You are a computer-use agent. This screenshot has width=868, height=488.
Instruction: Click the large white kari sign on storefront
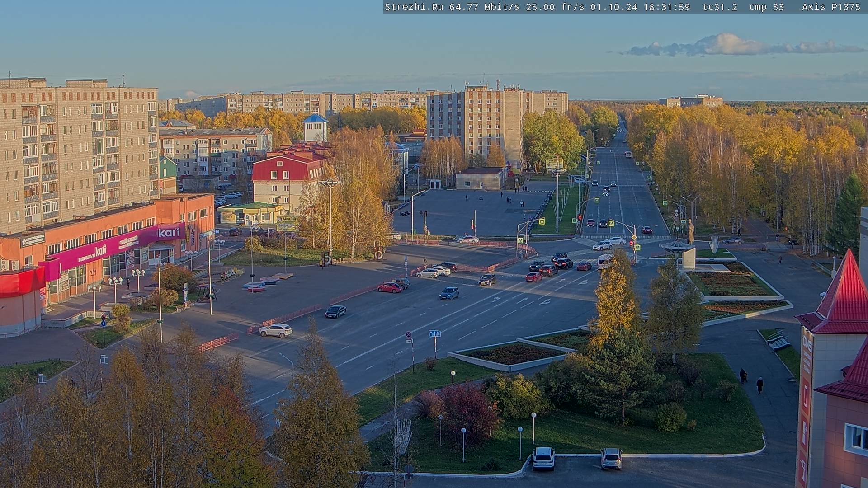click(169, 232)
